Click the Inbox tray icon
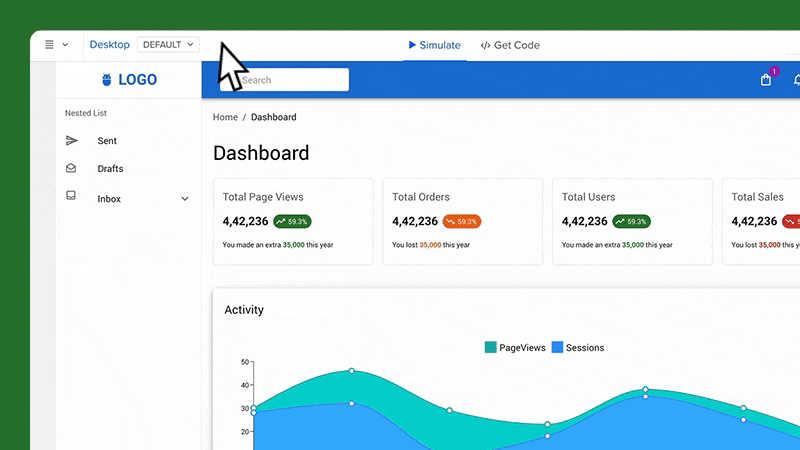This screenshot has height=450, width=800. tap(71, 197)
